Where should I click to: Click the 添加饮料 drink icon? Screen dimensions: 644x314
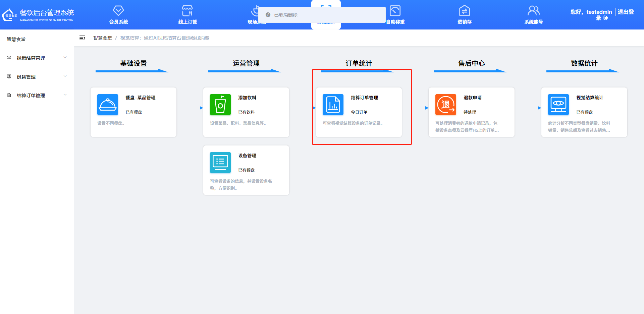pyautogui.click(x=220, y=104)
